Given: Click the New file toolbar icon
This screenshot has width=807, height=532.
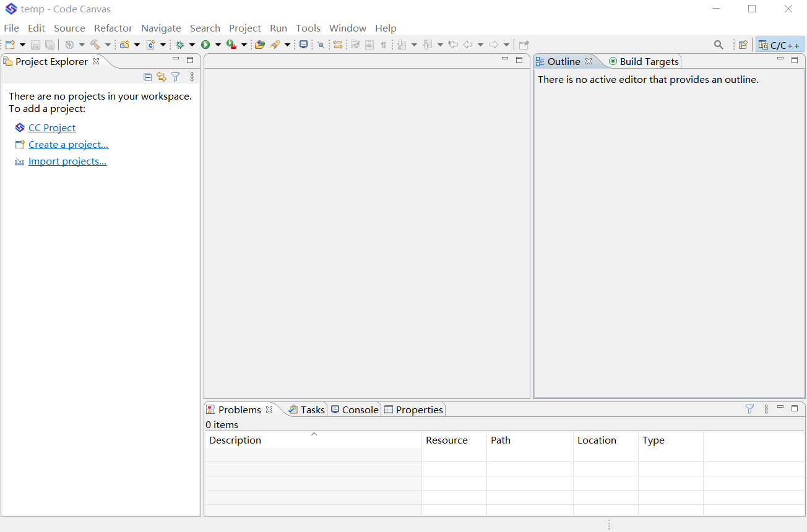Looking at the screenshot, I should pos(10,45).
